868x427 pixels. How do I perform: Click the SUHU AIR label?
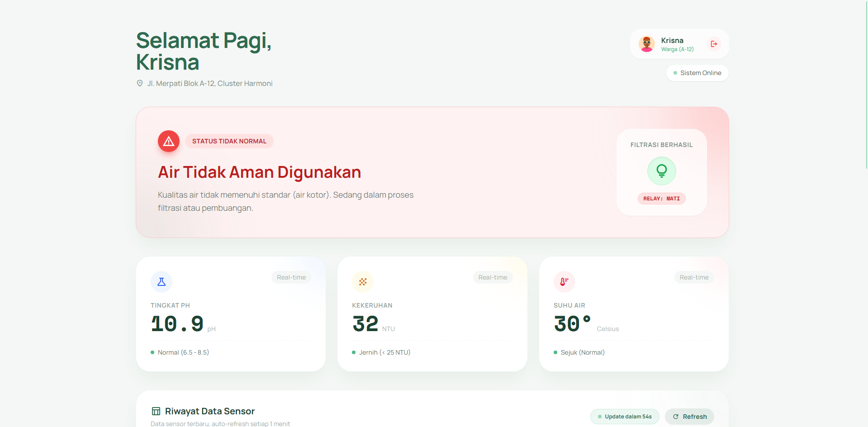tap(569, 305)
